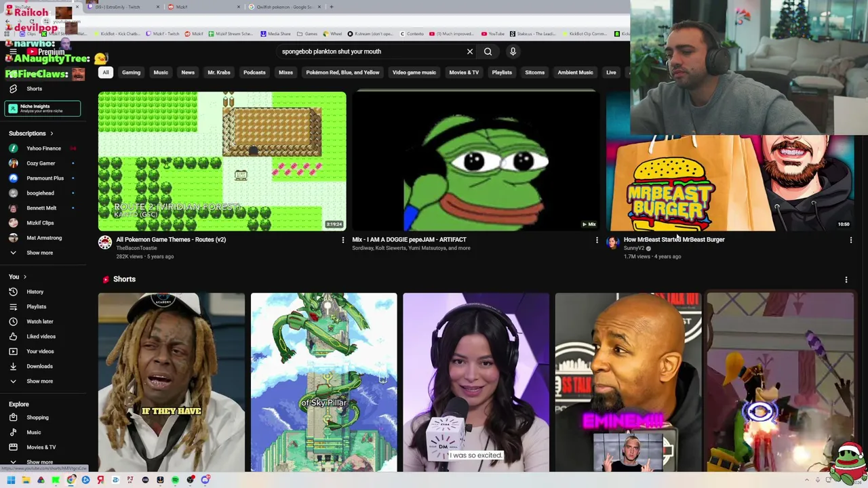868x488 pixels.
Task: Select the Mixes filter chip
Action: click(x=285, y=73)
